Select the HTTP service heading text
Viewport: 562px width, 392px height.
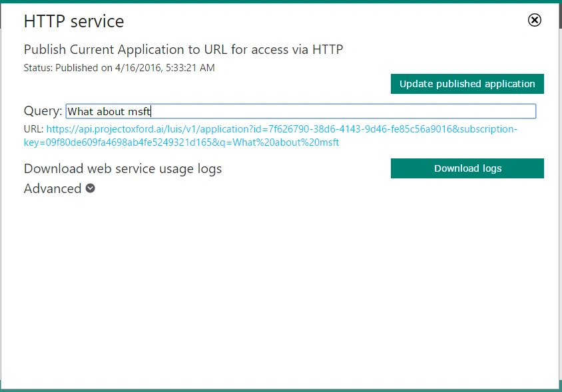click(74, 21)
